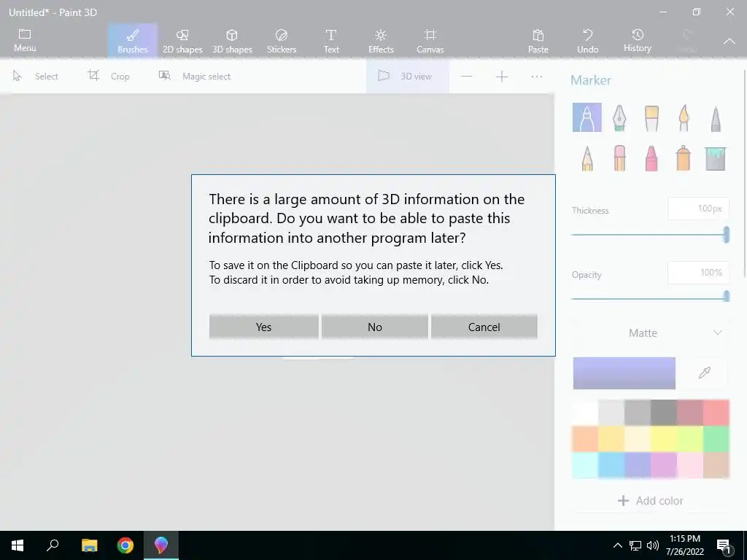Open the notification center
This screenshot has height=560, width=747.
tap(724, 546)
